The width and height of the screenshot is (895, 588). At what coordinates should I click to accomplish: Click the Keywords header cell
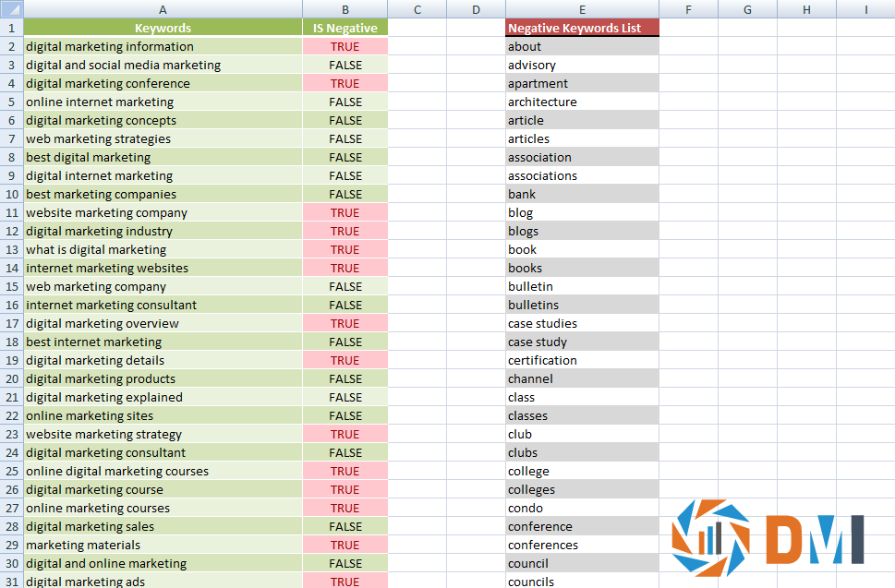[163, 28]
